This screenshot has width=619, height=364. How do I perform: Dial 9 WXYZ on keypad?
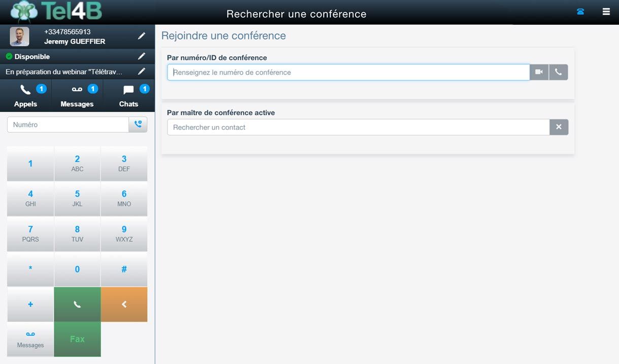(x=124, y=234)
